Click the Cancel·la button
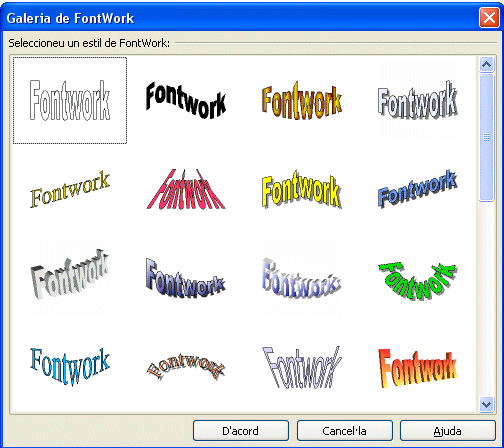The image size is (504, 448). (x=345, y=431)
